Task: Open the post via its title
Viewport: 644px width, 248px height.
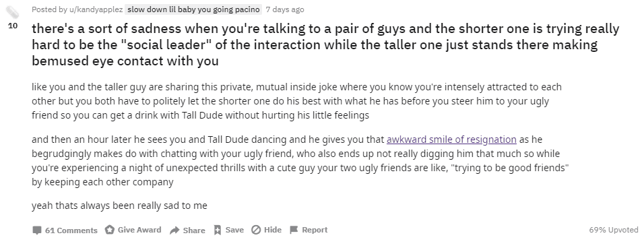Action: click(325, 44)
